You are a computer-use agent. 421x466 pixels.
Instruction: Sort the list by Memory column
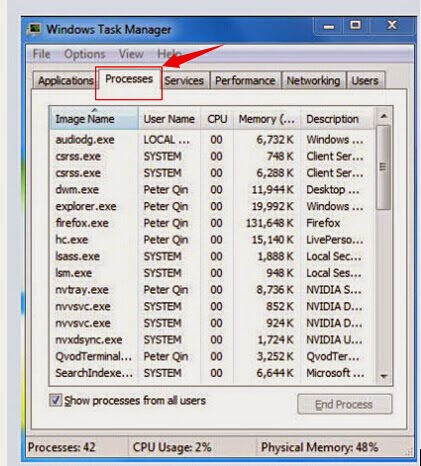(x=267, y=119)
